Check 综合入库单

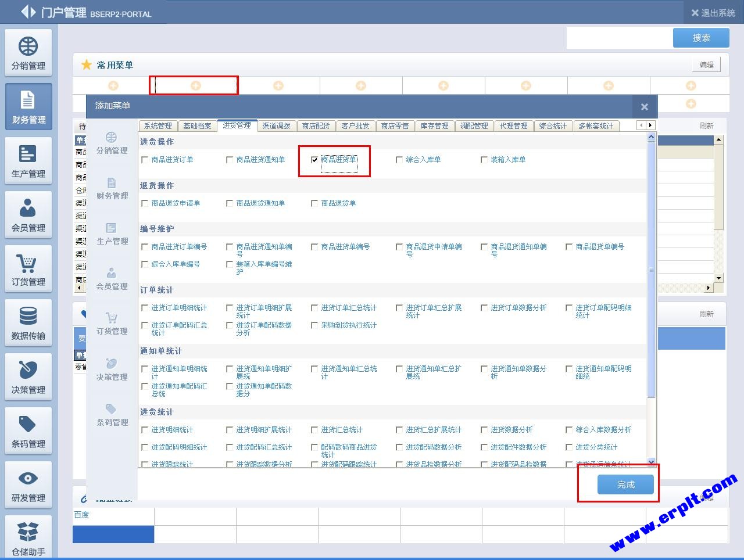(x=399, y=160)
